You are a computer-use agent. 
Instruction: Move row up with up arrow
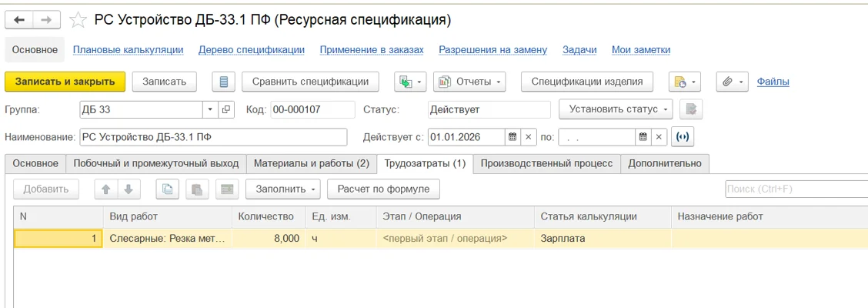tap(105, 189)
